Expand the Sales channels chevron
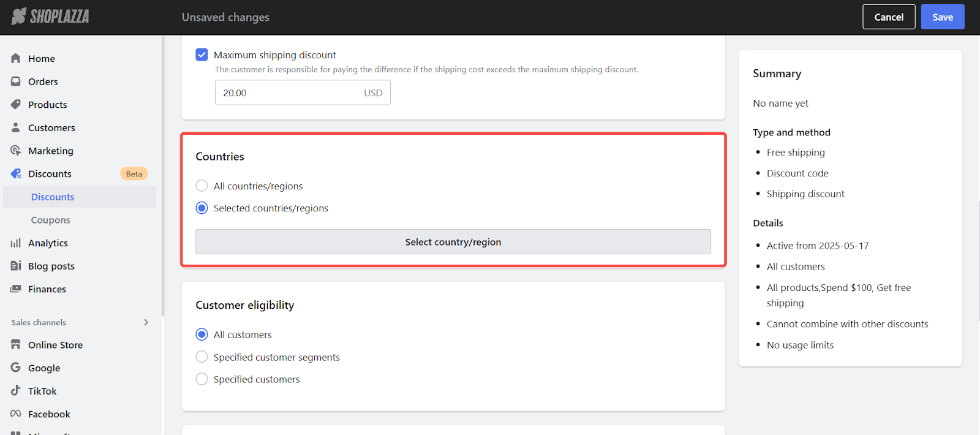980x435 pixels. pyautogui.click(x=146, y=322)
